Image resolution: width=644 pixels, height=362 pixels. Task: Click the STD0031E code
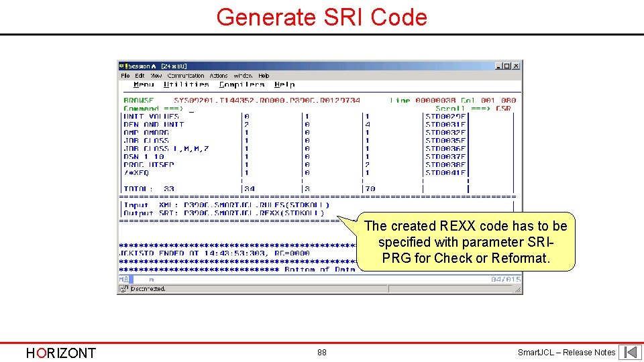(445, 125)
